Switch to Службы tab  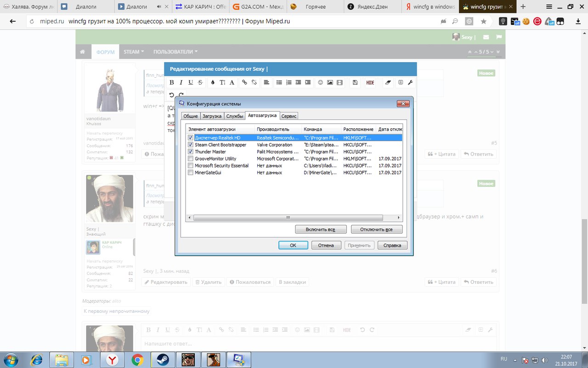235,116
